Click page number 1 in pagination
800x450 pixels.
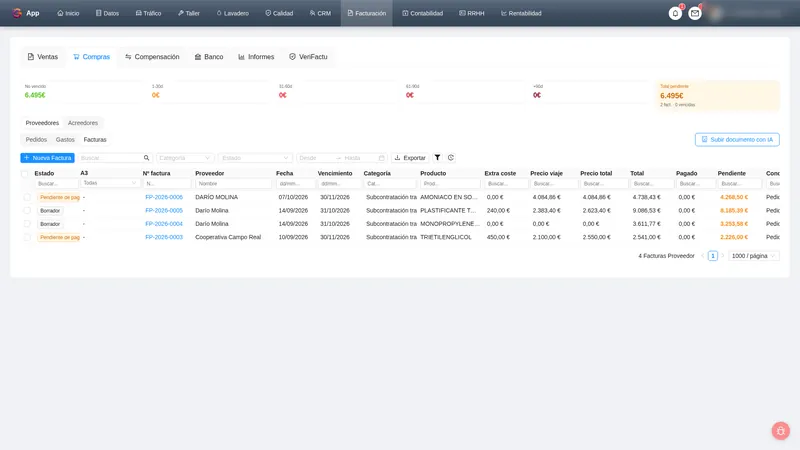(712, 256)
